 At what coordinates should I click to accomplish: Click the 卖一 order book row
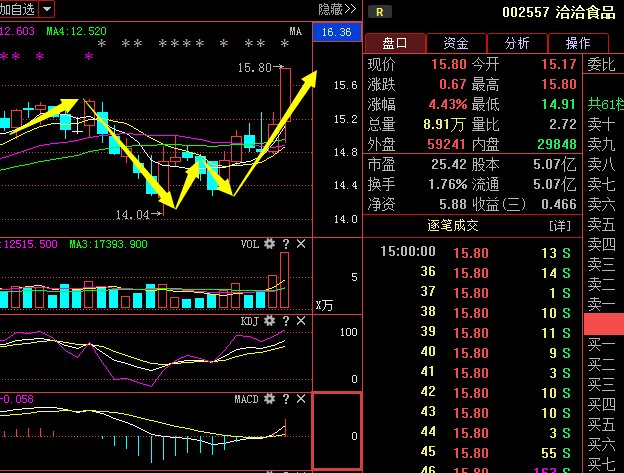click(x=604, y=304)
